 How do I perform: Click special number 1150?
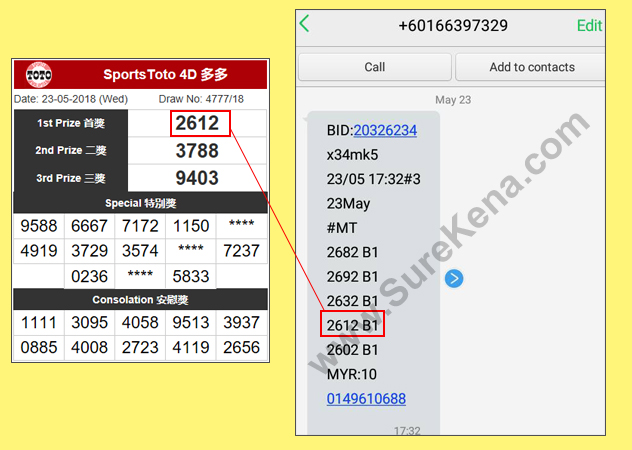point(191,226)
